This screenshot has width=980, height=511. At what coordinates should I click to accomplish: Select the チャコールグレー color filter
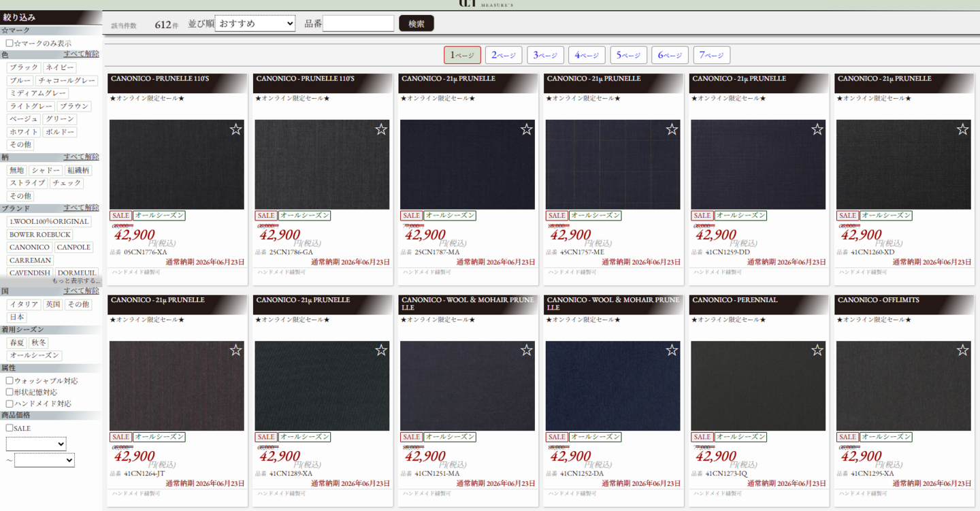tap(67, 81)
